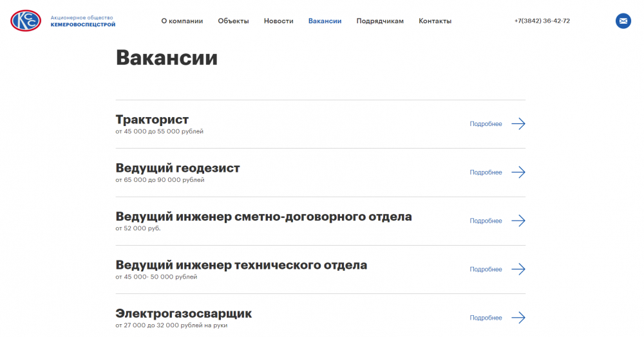Screen dimensions: 644x337
Task: Click the arrow icon for Ведущий геодезист
Action: (518, 172)
